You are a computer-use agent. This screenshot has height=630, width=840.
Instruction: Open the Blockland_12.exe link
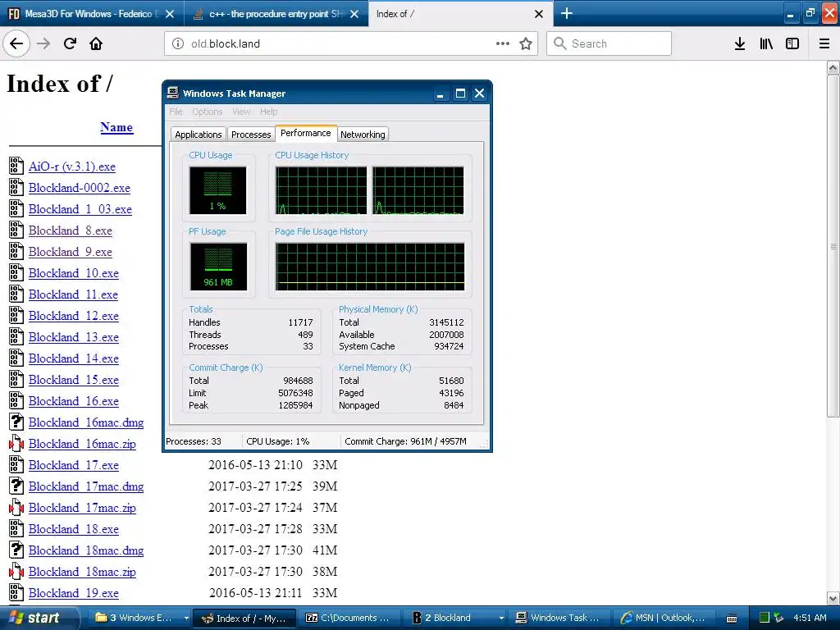tap(73, 316)
